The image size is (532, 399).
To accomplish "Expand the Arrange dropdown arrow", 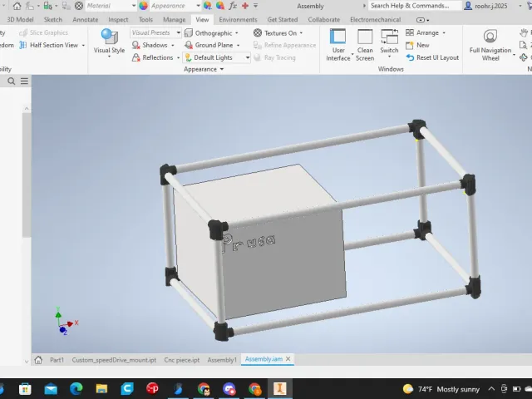I will [444, 33].
